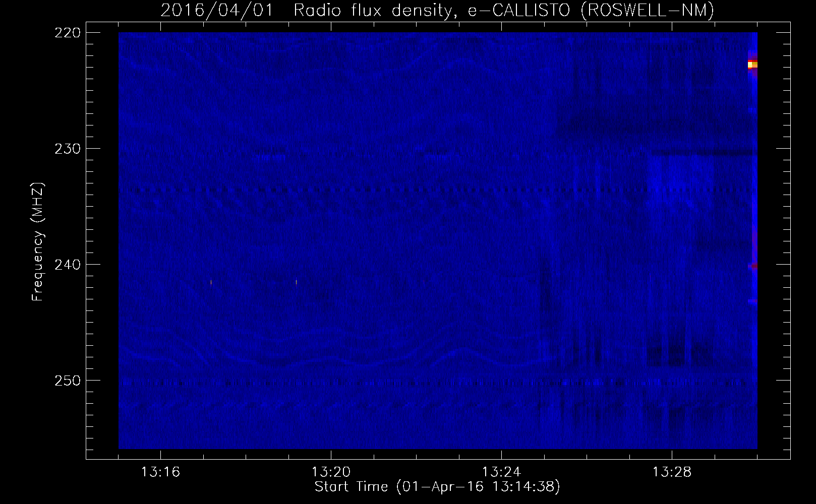
Task: Click the 13:16 time tick label
Action: tap(161, 472)
